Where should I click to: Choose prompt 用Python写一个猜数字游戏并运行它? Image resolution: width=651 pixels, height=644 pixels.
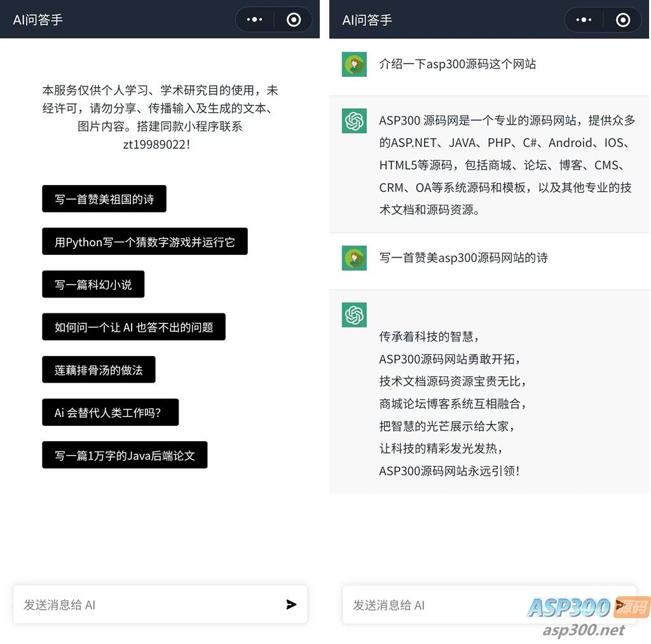point(145,241)
